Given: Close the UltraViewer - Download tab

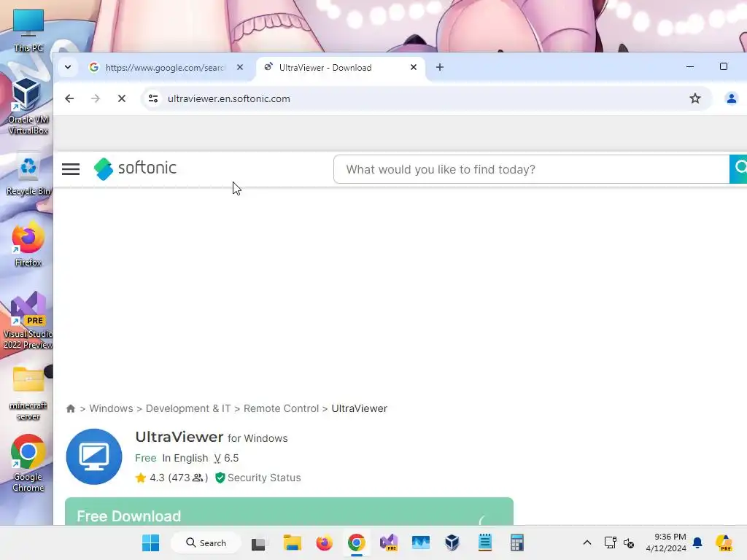Looking at the screenshot, I should [x=414, y=67].
